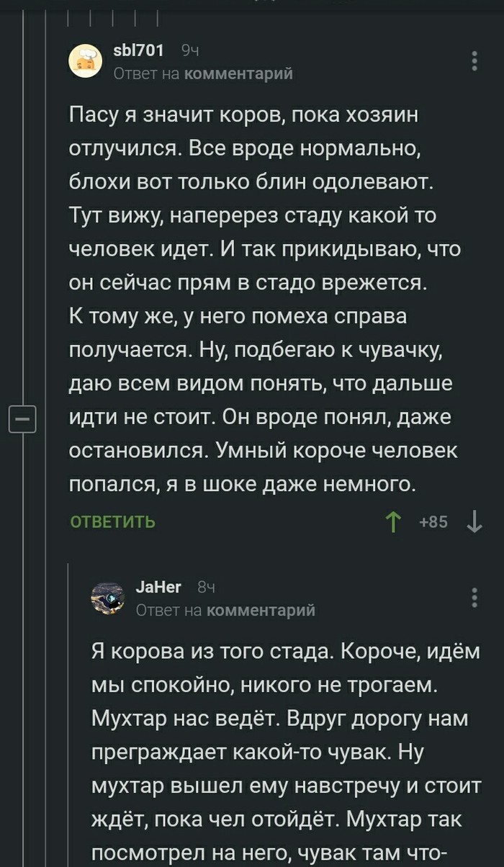Upvote sbl701's comment
This screenshot has width=504, height=867.
coord(392,521)
